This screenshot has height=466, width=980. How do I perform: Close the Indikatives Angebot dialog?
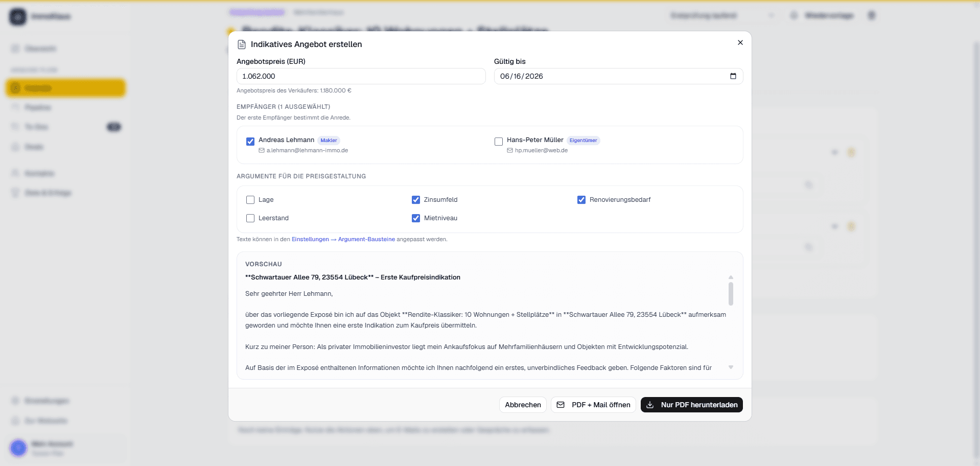tap(740, 42)
